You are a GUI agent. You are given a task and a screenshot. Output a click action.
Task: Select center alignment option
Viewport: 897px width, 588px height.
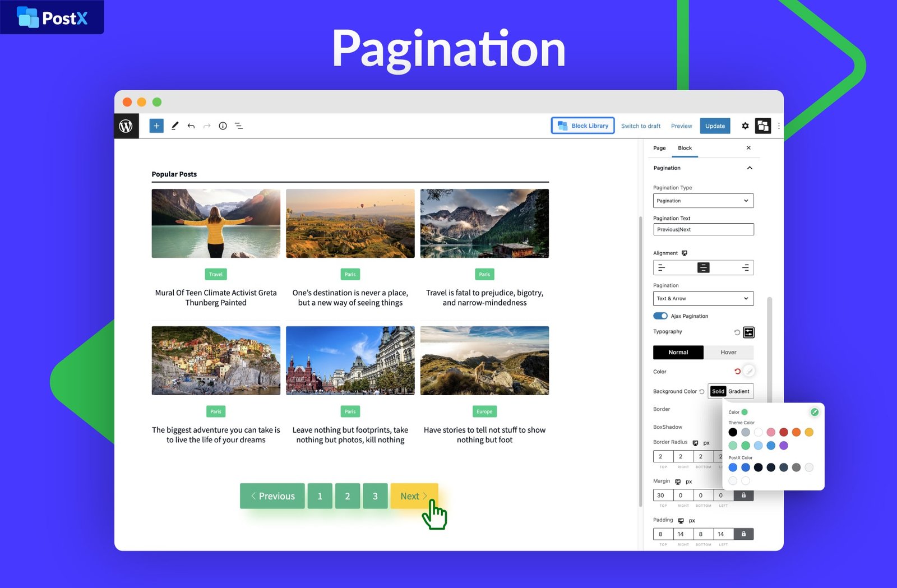click(x=703, y=268)
